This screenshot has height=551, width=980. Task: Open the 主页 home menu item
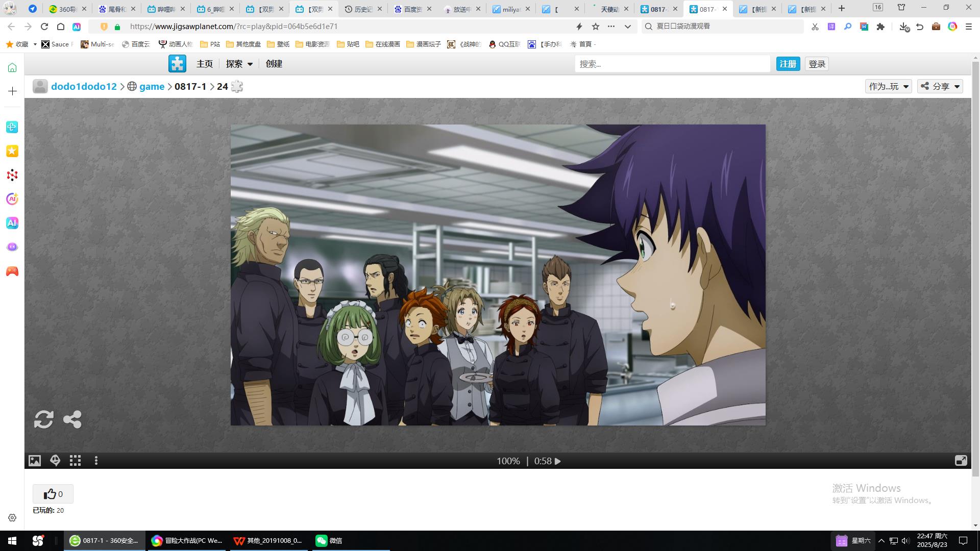tap(205, 64)
